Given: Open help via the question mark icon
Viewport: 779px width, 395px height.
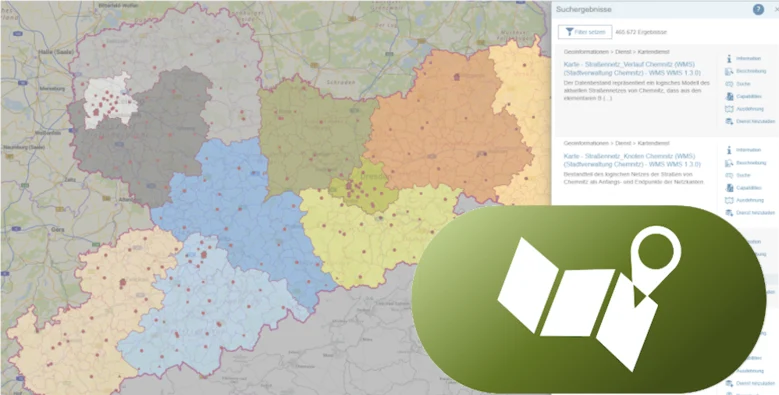Looking at the screenshot, I should click(758, 9).
